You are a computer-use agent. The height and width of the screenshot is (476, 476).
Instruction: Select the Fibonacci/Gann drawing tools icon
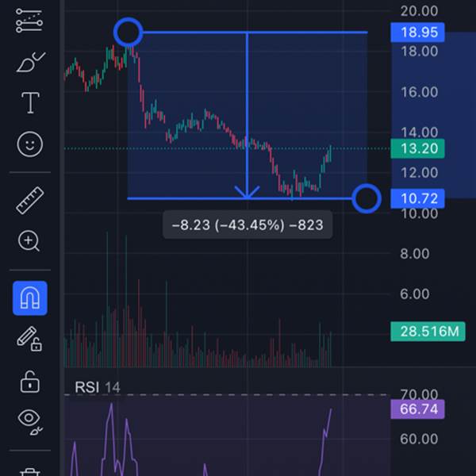29,21
